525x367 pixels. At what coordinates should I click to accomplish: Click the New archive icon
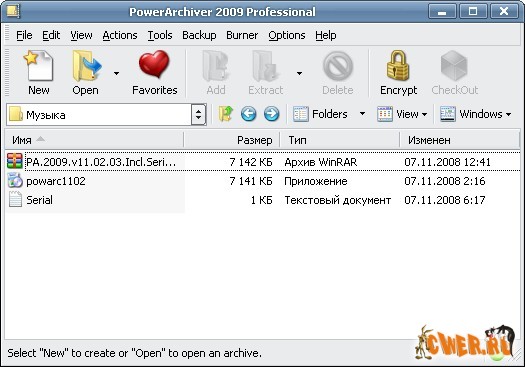tap(39, 66)
